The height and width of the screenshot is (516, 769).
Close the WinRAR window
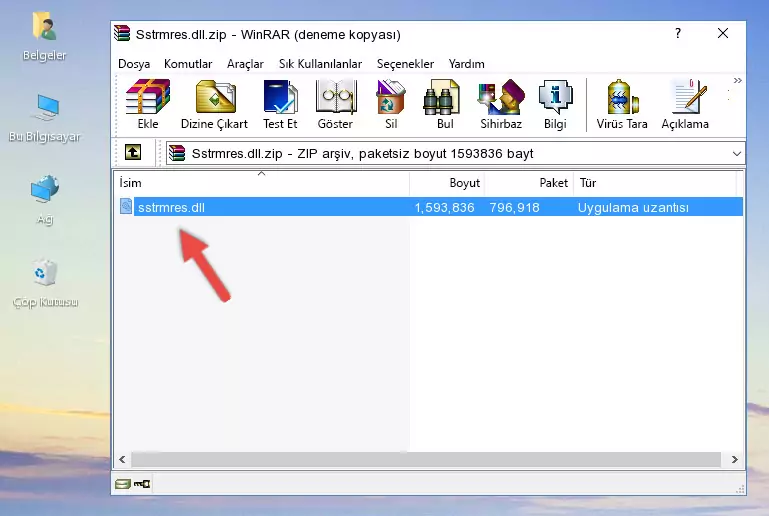click(x=722, y=33)
